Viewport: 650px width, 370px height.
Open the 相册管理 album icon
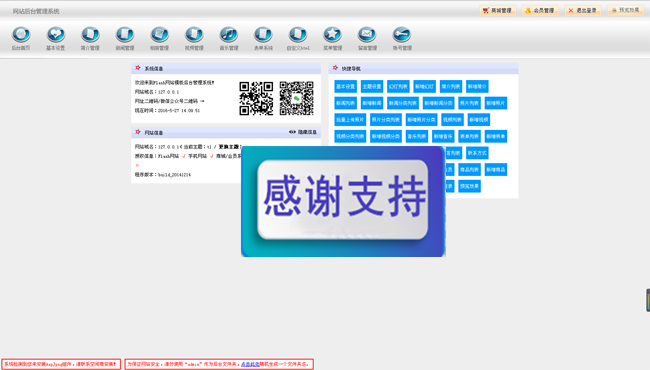[159, 34]
